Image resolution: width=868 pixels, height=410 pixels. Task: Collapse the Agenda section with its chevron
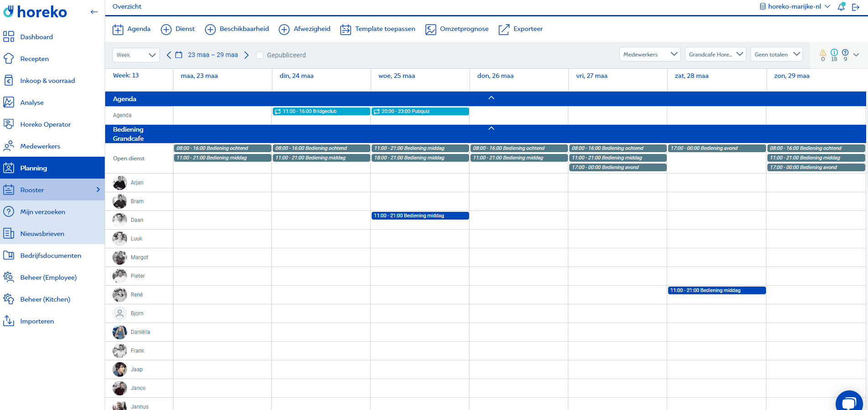(491, 97)
